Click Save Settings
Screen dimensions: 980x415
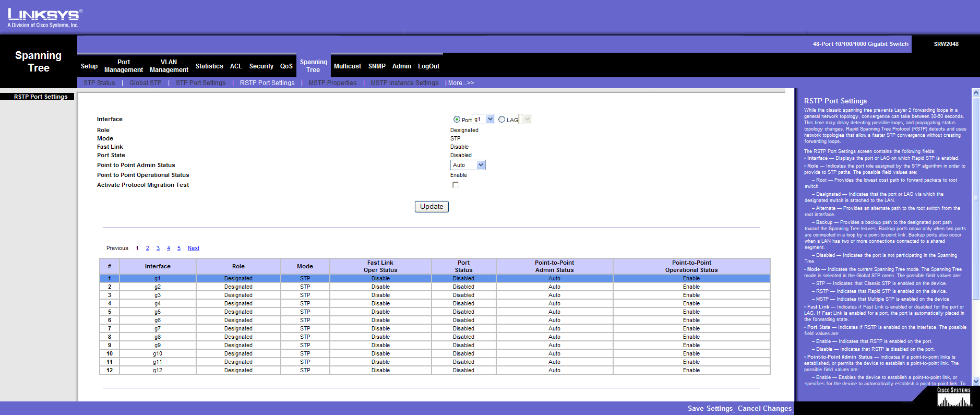pos(710,408)
